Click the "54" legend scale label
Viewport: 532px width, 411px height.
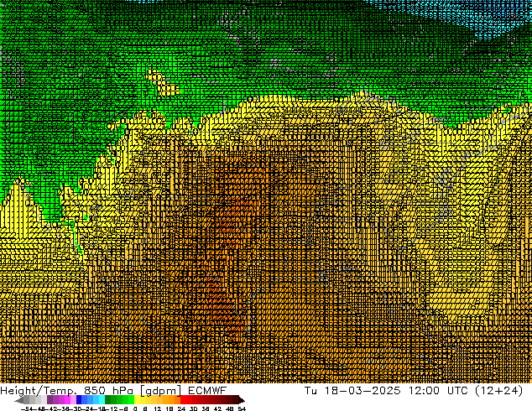pos(242,408)
